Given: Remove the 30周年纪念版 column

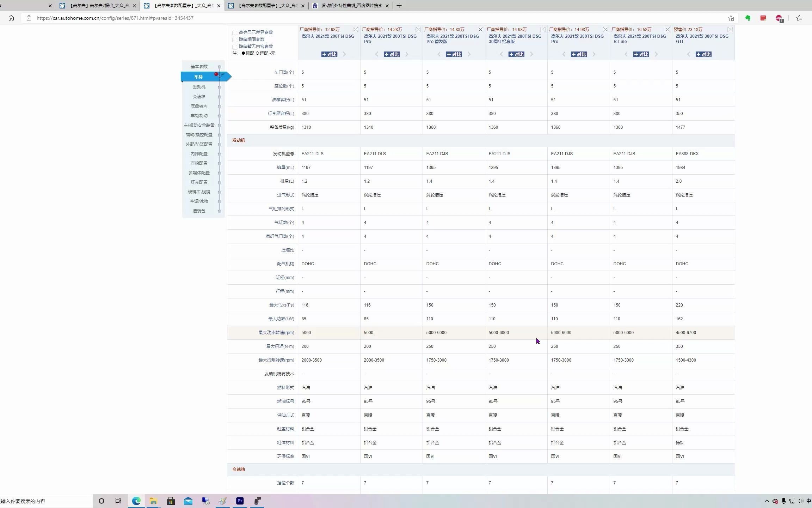Looking at the screenshot, I should [x=543, y=30].
